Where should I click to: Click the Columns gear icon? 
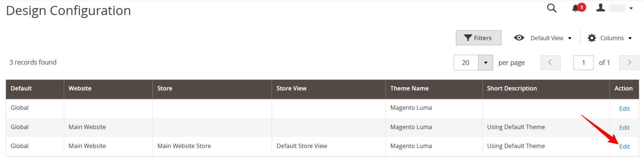click(592, 38)
